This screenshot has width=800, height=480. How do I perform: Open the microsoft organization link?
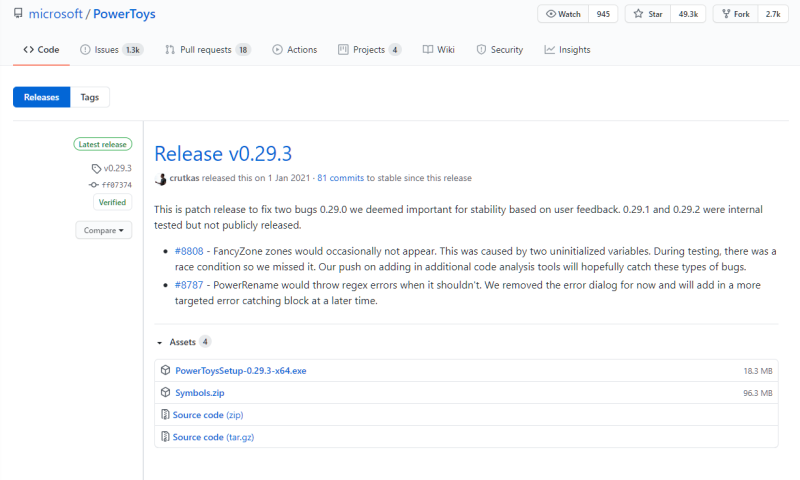56,14
